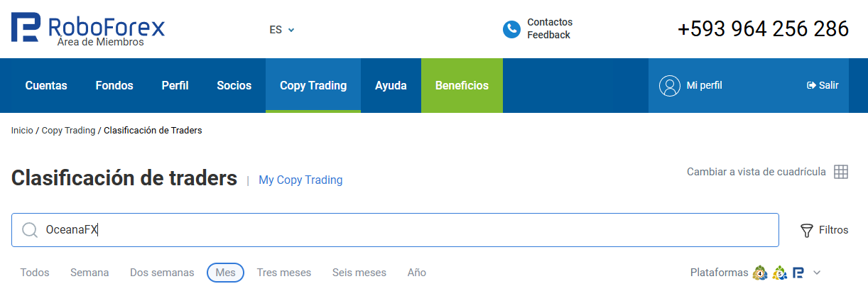Select the Semana period filter
Screen dimensions: 868x301
[x=89, y=273]
